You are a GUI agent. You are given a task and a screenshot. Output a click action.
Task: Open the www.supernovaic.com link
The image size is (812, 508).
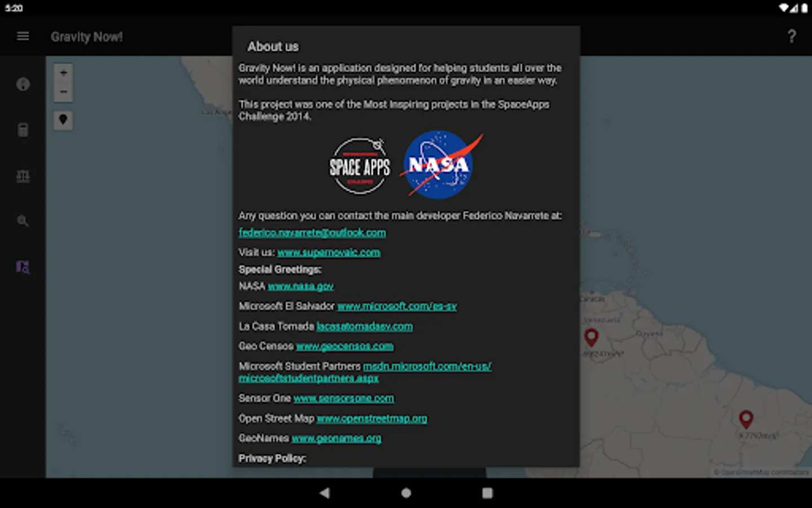click(329, 252)
